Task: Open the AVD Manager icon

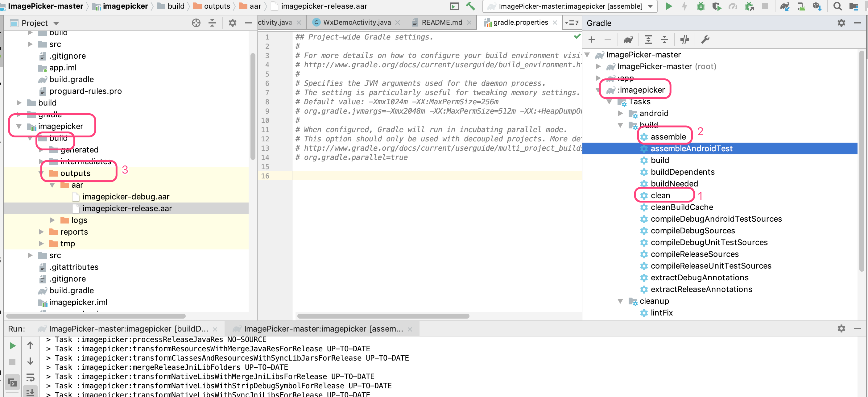Action: [801, 6]
